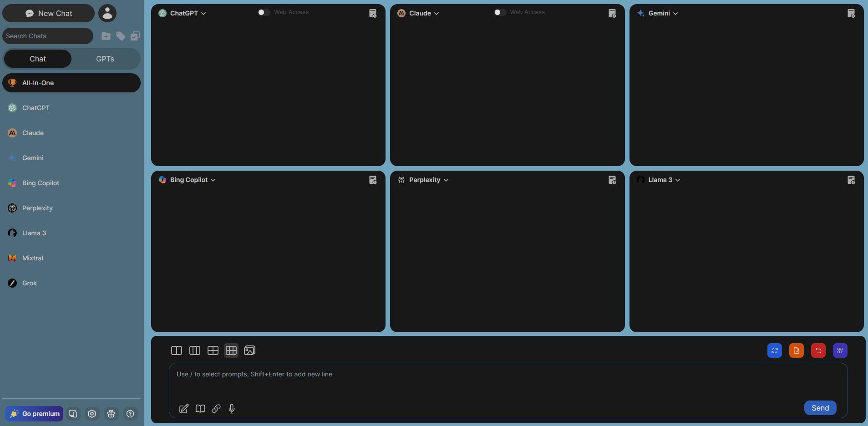
Task: Open the ChatGPT model dropdown
Action: 203,13
